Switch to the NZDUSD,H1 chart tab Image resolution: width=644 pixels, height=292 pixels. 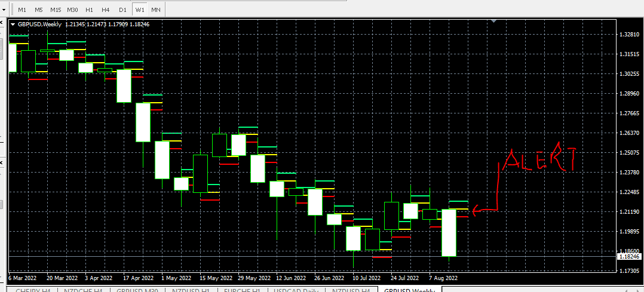click(190, 290)
